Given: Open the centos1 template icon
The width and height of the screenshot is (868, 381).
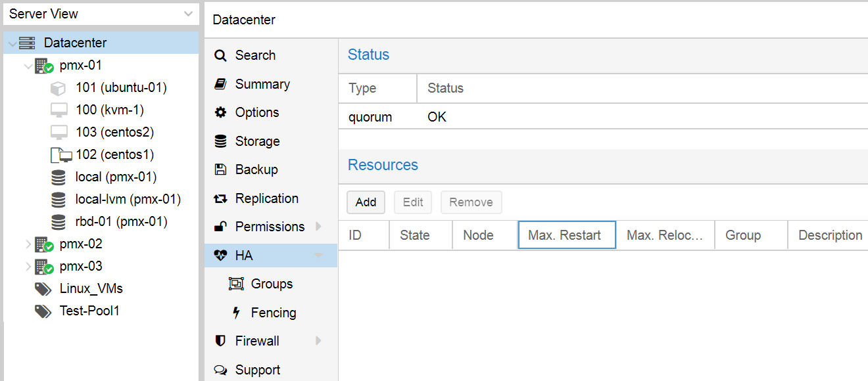Looking at the screenshot, I should click(60, 155).
